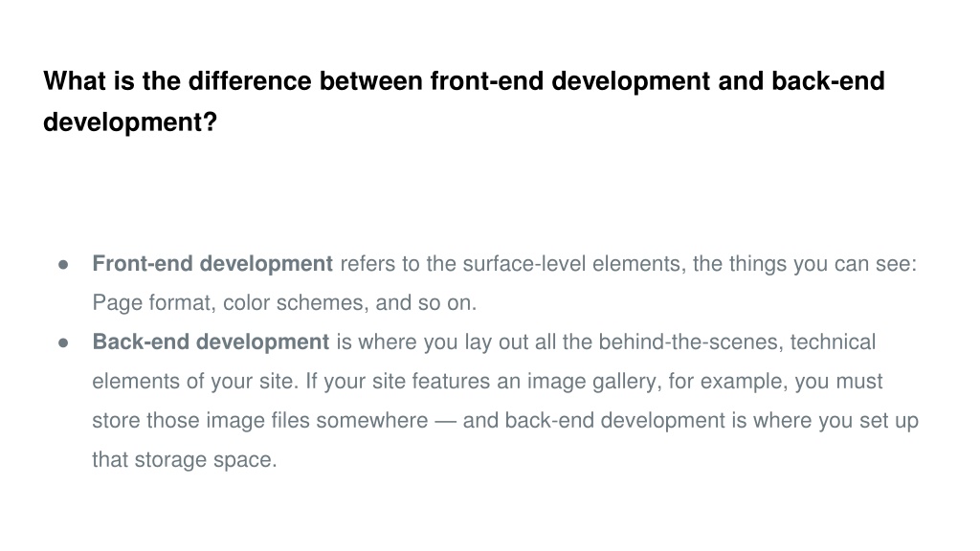Click the first bullet point marker

tap(63, 265)
